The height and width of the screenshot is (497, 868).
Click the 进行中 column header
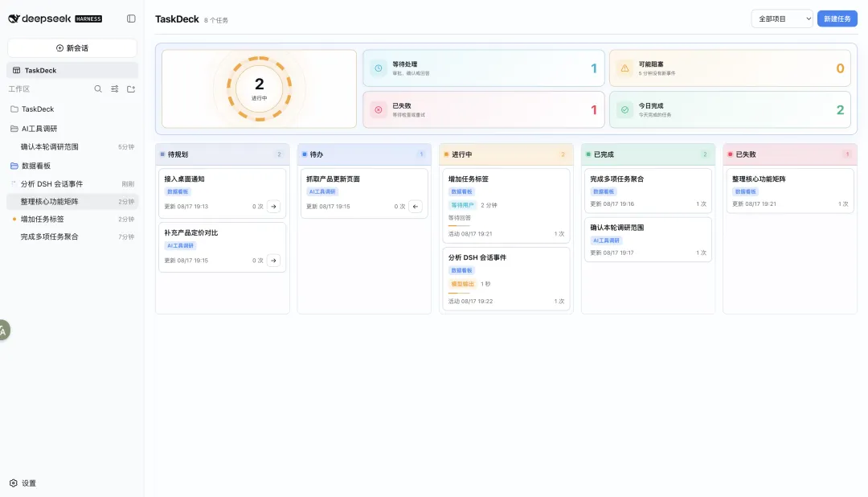506,154
